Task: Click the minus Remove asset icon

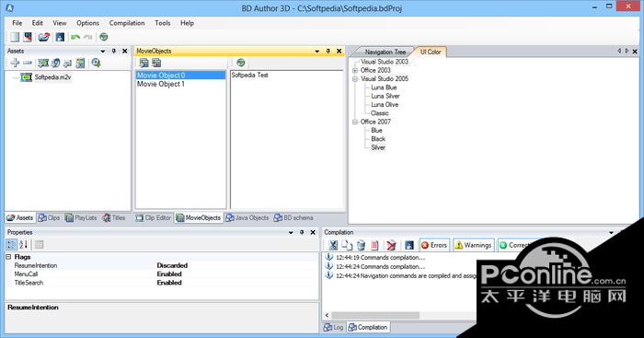Action: (28, 63)
